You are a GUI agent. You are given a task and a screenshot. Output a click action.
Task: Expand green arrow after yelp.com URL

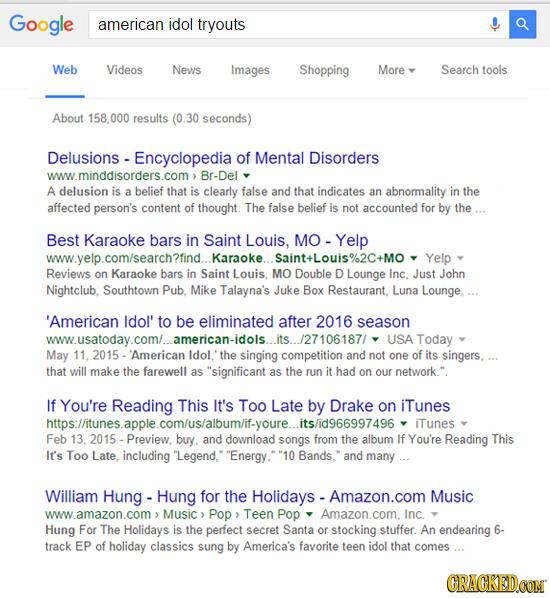point(413,258)
